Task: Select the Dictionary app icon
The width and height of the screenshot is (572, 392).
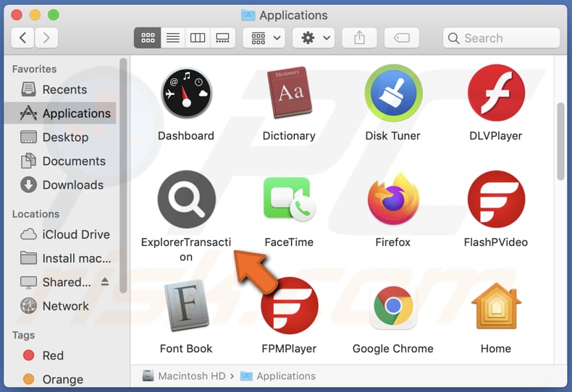Action: point(290,93)
